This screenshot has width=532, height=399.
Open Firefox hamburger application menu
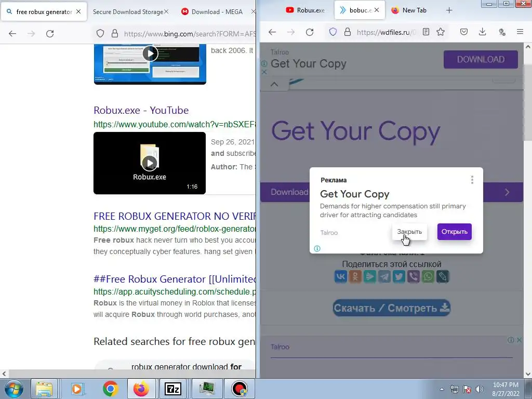pos(520,32)
